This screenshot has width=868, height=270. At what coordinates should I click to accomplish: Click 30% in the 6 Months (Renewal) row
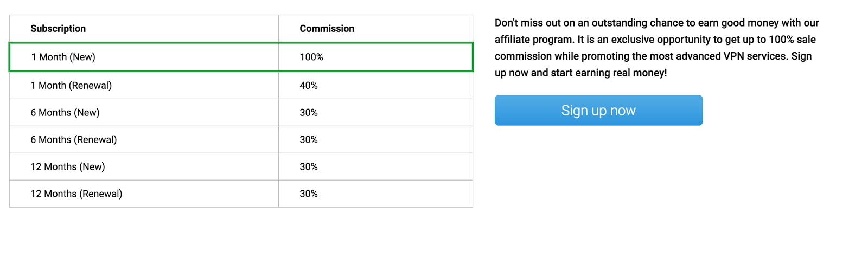tap(309, 140)
